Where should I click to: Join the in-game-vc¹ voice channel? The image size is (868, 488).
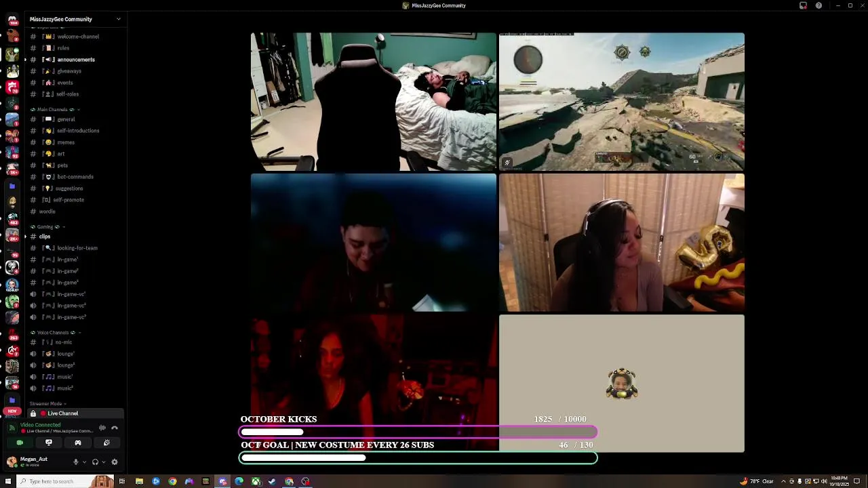75,294
